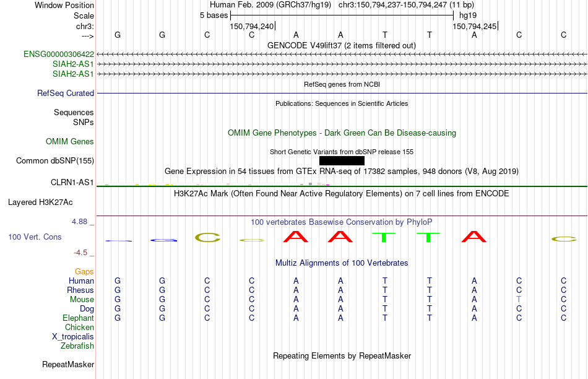Click the CLRN1-AS1 GTEx expression label
This screenshot has height=379, width=588.
click(x=72, y=182)
